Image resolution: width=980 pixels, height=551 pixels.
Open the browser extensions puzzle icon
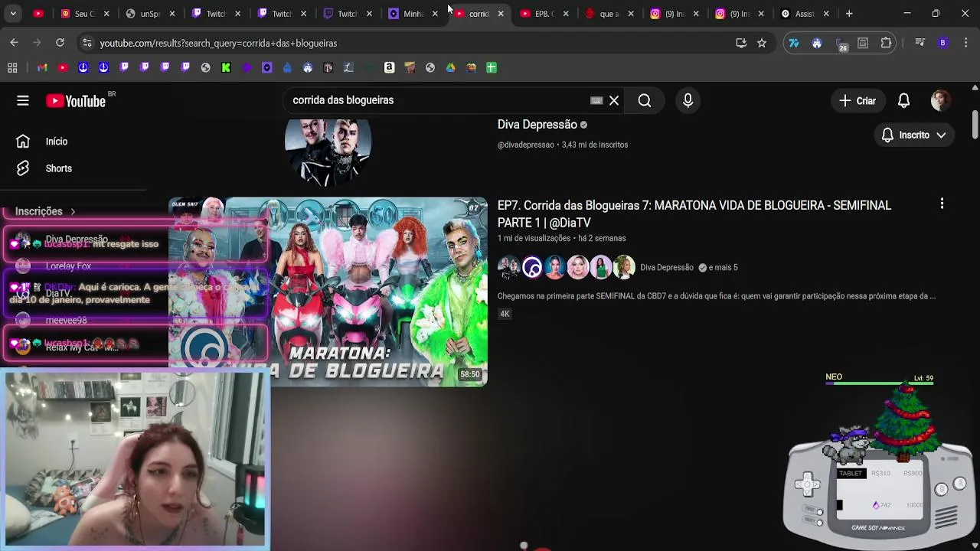pyautogui.click(x=886, y=43)
